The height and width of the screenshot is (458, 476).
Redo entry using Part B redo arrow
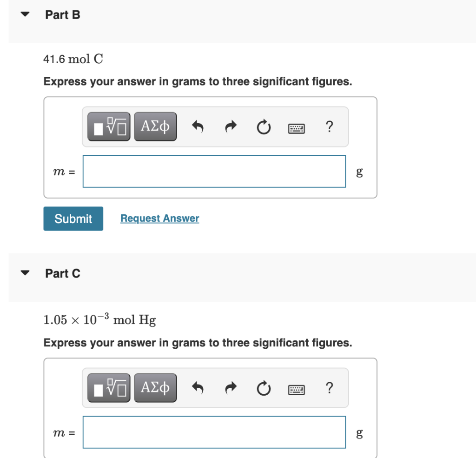tap(230, 126)
